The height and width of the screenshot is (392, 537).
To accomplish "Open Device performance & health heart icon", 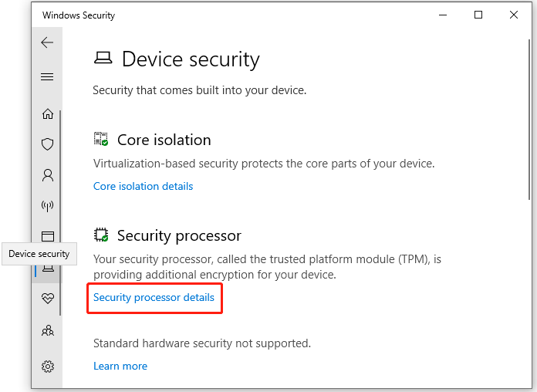I will click(48, 299).
